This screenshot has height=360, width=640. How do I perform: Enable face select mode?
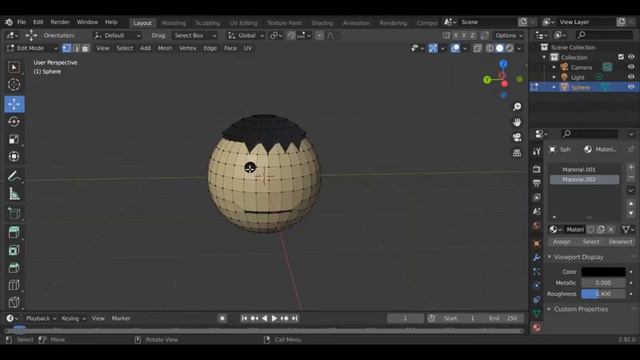(85, 48)
